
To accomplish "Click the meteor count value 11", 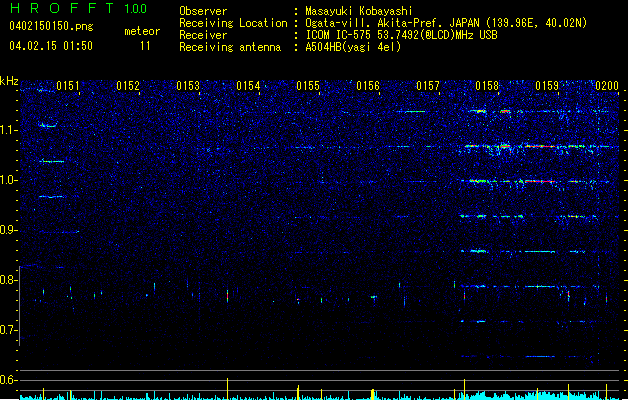I will point(145,46).
